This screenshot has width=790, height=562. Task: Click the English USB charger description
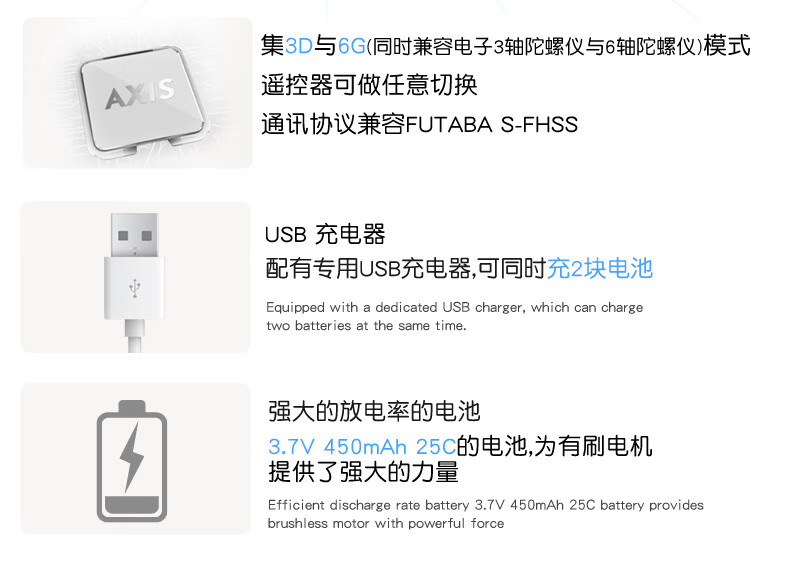coord(454,317)
